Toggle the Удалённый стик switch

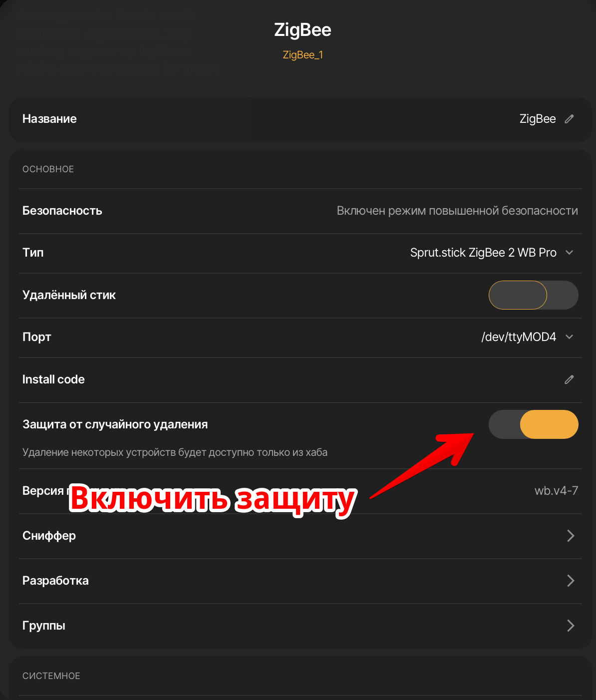click(x=533, y=295)
